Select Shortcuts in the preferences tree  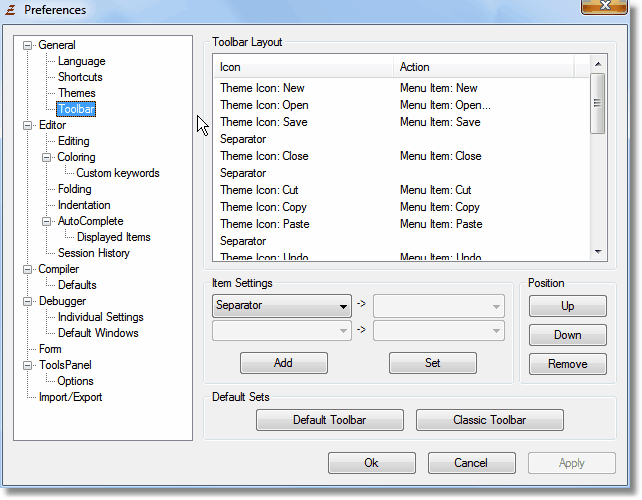point(79,77)
